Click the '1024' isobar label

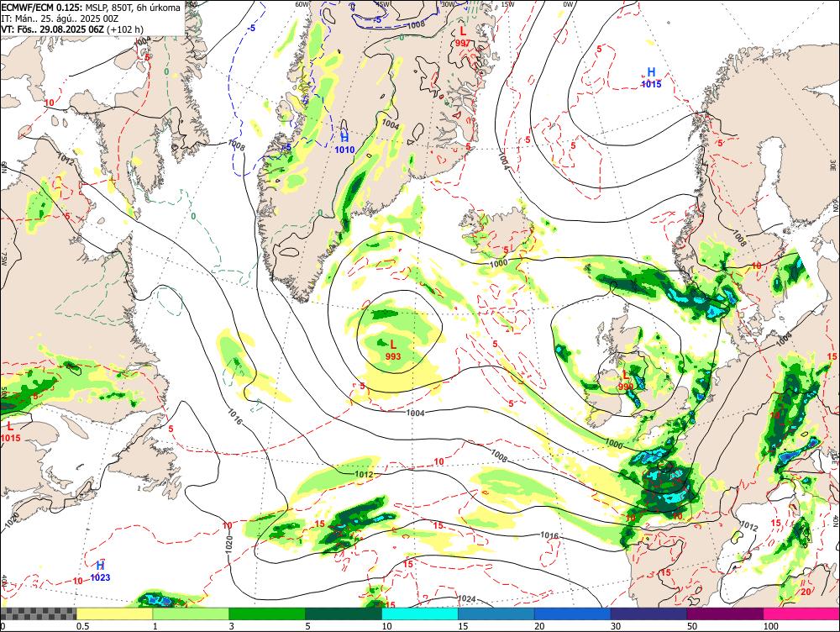pyautogui.click(x=467, y=598)
